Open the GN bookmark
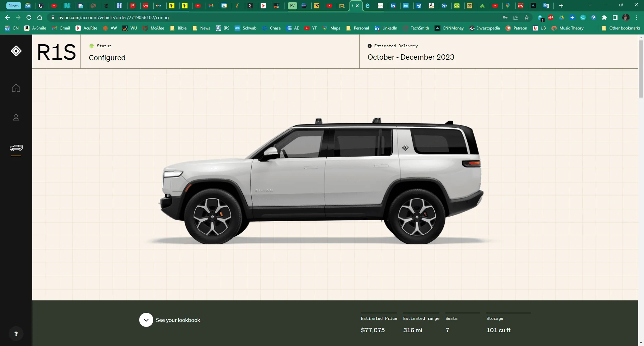The width and height of the screenshot is (644, 346). (x=12, y=28)
